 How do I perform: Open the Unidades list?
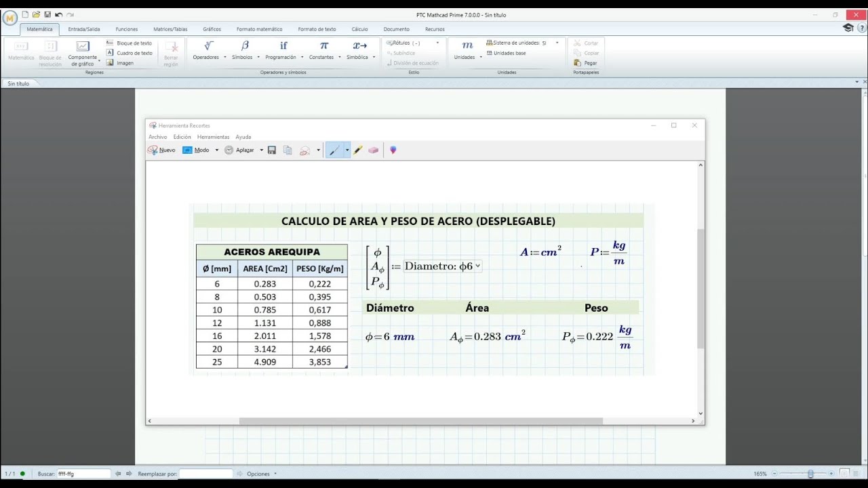(467, 50)
